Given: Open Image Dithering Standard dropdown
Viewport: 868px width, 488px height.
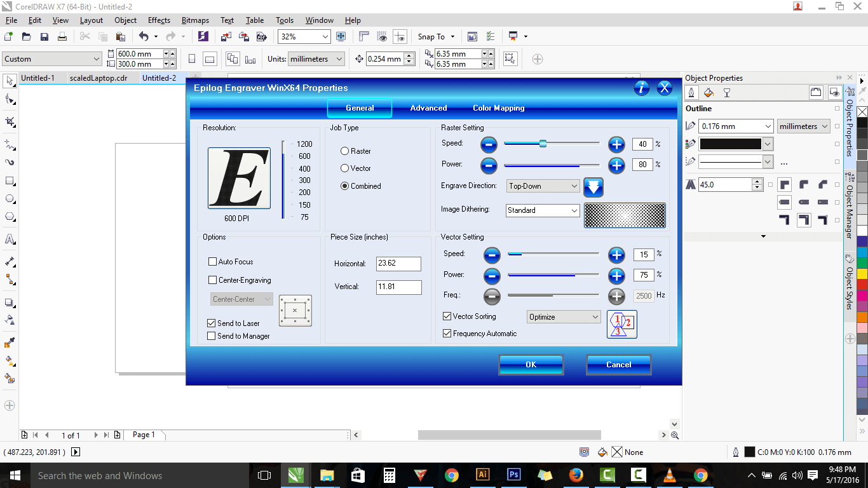Looking at the screenshot, I should pyautogui.click(x=543, y=210).
